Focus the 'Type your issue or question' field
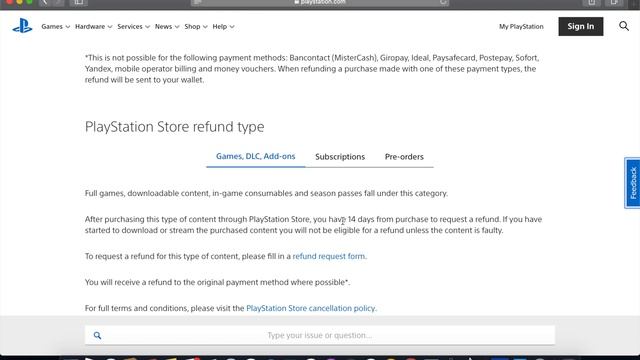This screenshot has width=640, height=360. (320, 335)
